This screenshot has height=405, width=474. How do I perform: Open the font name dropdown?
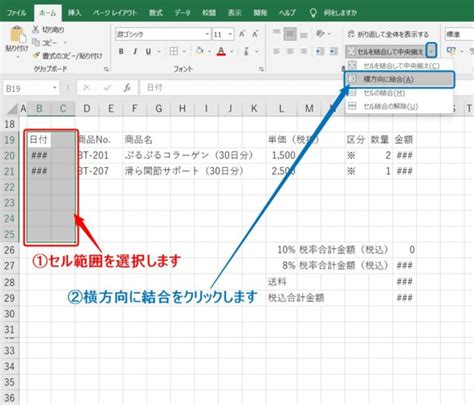(x=207, y=34)
